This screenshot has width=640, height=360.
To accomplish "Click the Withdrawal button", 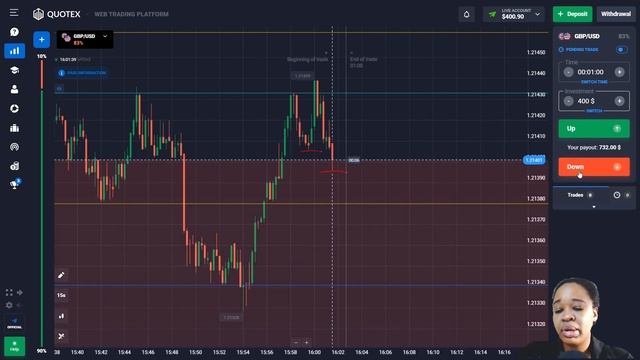I will (x=616, y=14).
